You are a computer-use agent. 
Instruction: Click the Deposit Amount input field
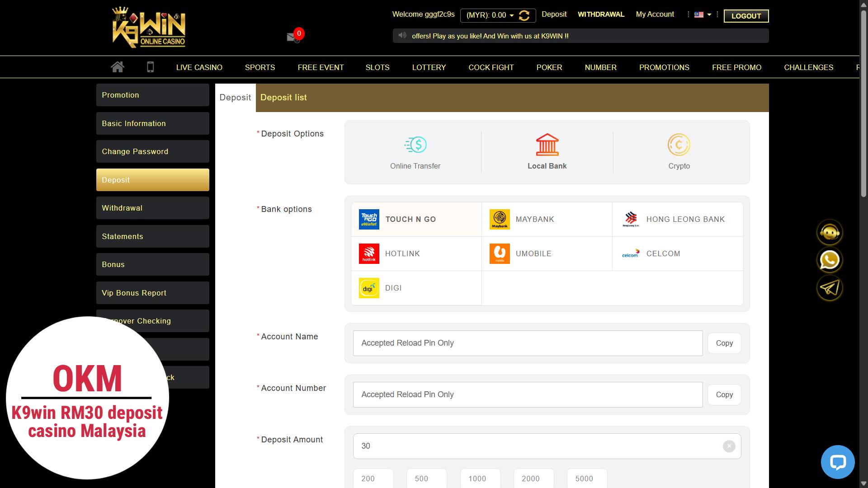click(547, 446)
